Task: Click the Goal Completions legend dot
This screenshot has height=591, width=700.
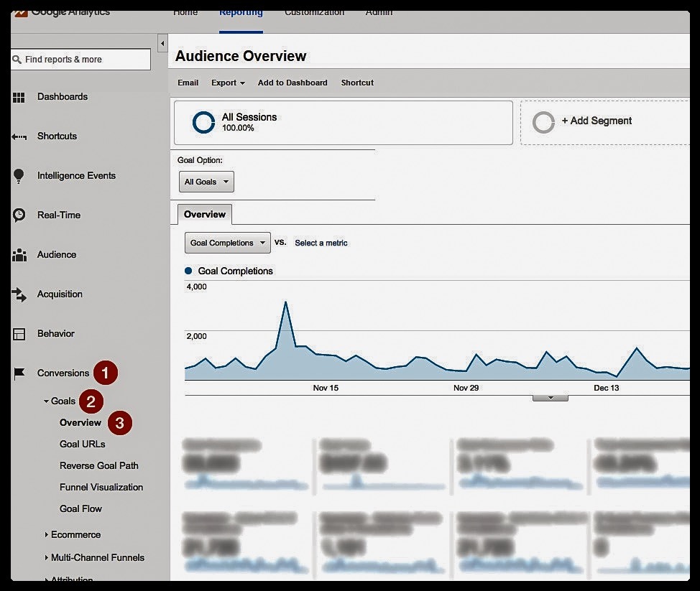Action: (188, 271)
